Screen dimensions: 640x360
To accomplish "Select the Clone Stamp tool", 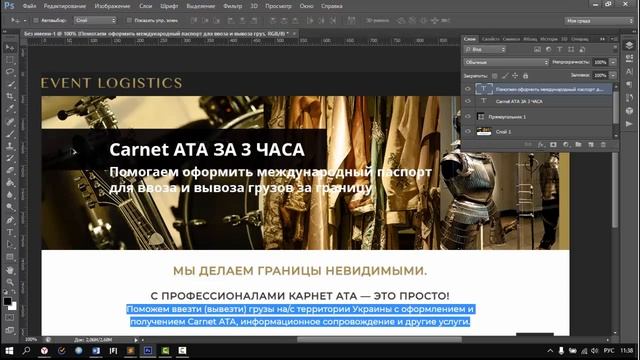I will (10, 146).
